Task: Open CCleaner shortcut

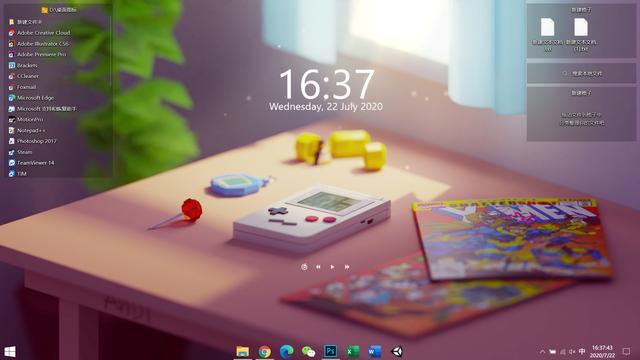Action: (x=24, y=76)
